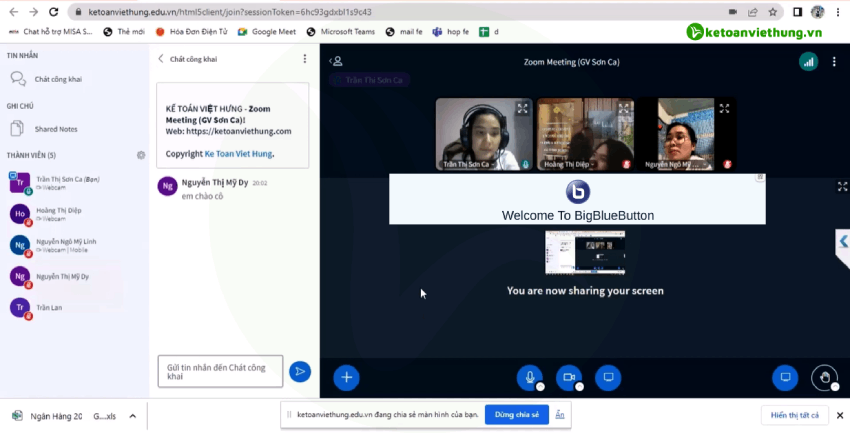Toggle screen share button in center toolbar
Screen dimensions: 850x433
coord(607,377)
